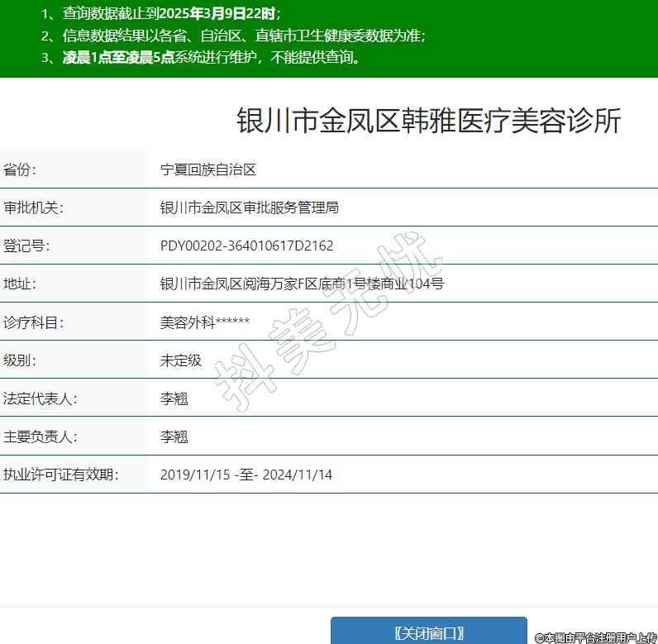
Task: Click the 级别 field label
Action: click(21, 360)
